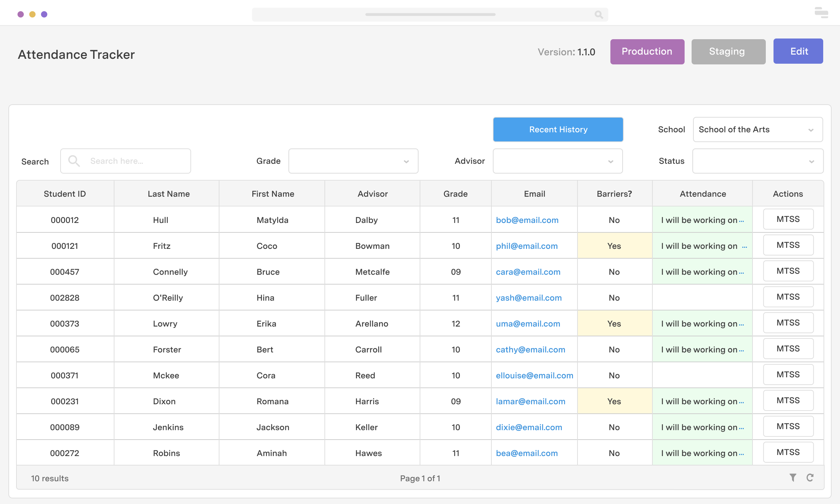Expand the Status filter dropdown
Viewport: 840px width, 504px height.
[x=758, y=161]
